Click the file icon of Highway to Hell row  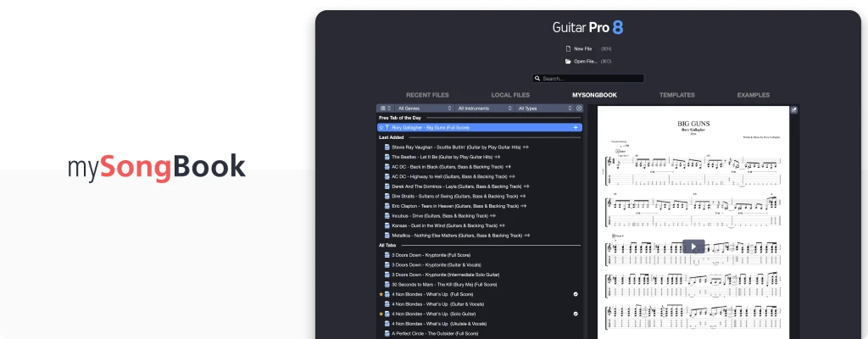point(387,176)
